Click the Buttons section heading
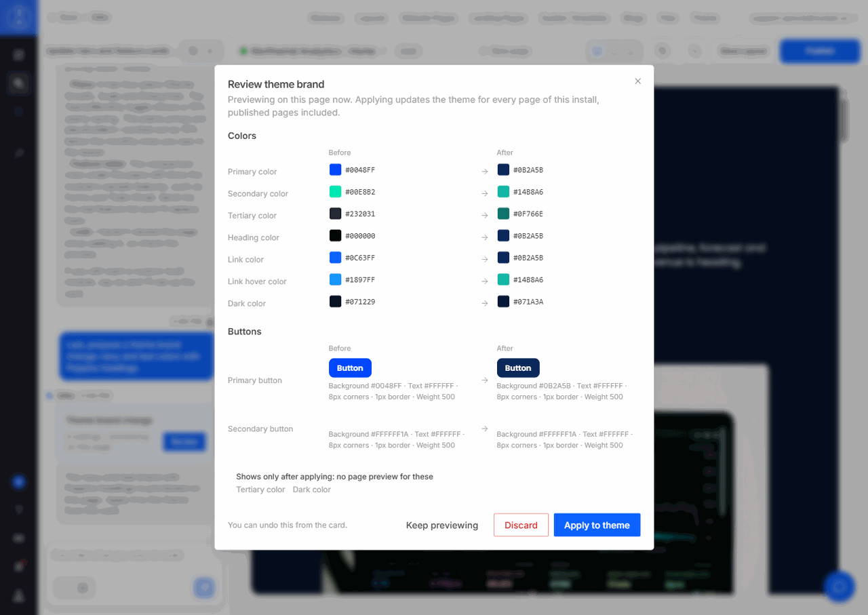Screen dimensions: 868x615 click(x=245, y=332)
